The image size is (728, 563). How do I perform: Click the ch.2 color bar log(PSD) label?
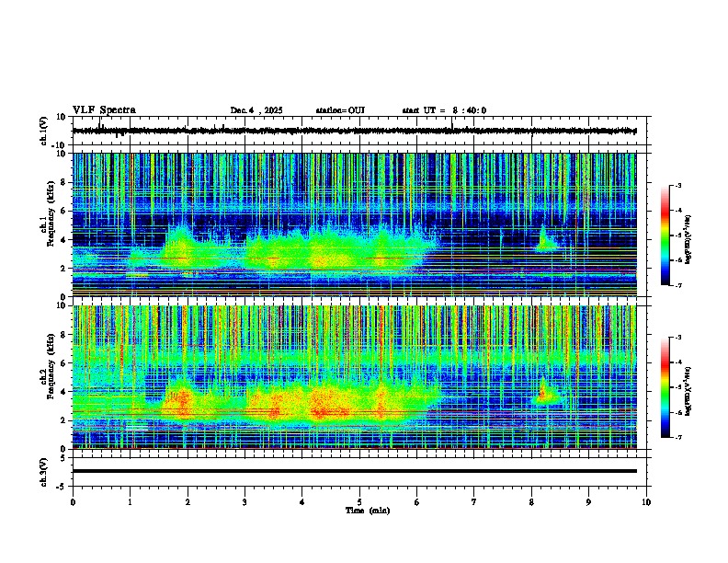(688, 391)
